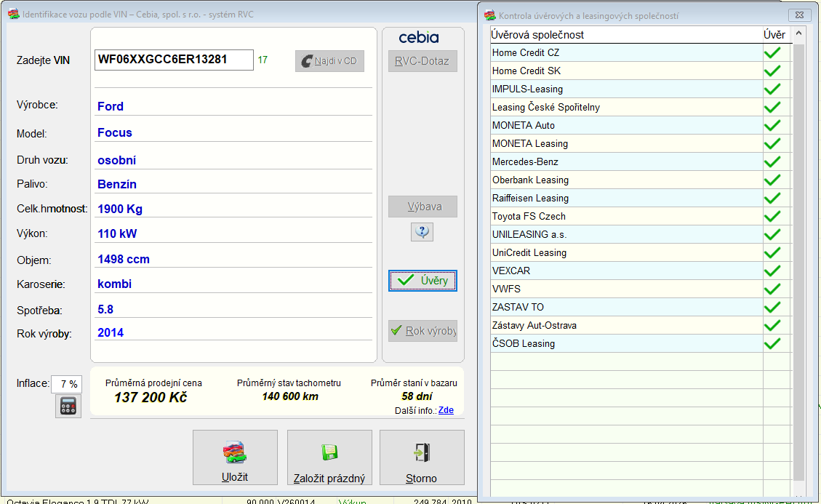Select the IMPULS-Leasing row
Viewport: 821px width, 504px height.
pyautogui.click(x=641, y=89)
